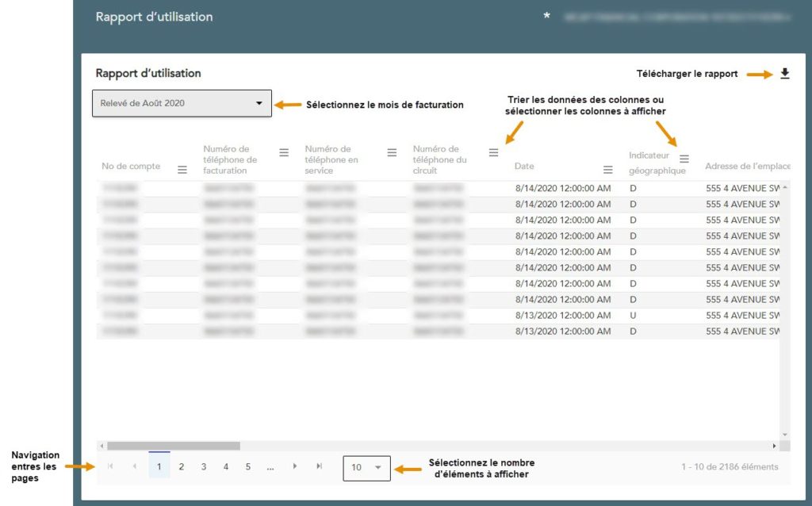Sort by the Date column header
The width and height of the screenshot is (812, 506).
coord(524,167)
